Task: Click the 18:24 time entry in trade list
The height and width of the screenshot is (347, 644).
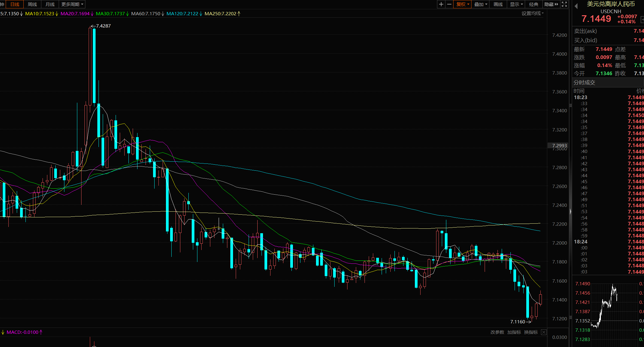Action: tap(580, 242)
